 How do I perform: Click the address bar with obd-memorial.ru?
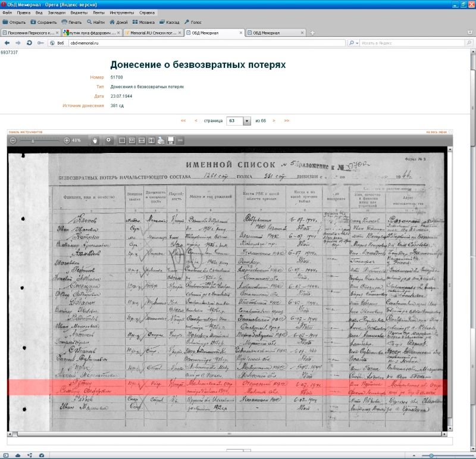click(x=202, y=43)
